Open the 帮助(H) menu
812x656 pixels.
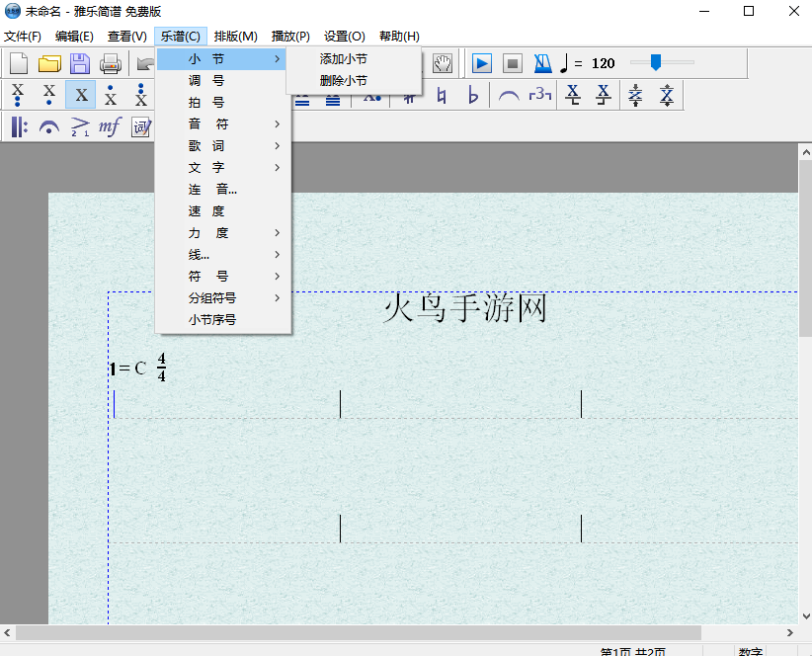coord(399,37)
